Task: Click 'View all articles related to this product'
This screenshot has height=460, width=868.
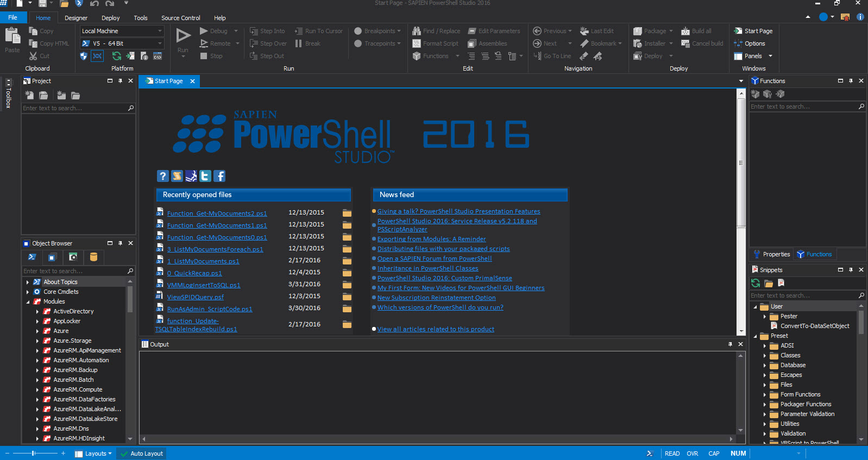Action: [x=436, y=329]
